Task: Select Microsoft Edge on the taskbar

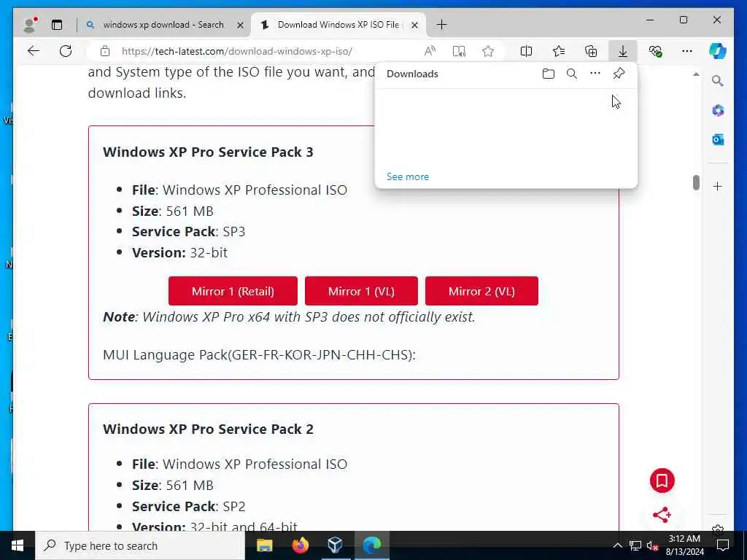Action: point(371,545)
